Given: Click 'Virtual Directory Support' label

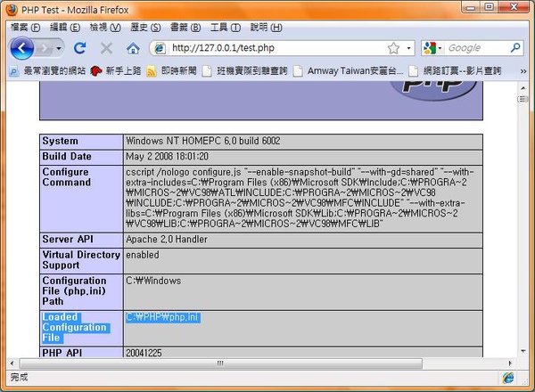Looking at the screenshot, I should (81, 260).
